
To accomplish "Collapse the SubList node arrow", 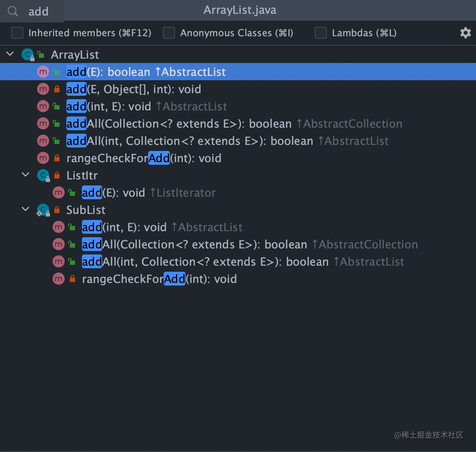I will tap(26, 210).
